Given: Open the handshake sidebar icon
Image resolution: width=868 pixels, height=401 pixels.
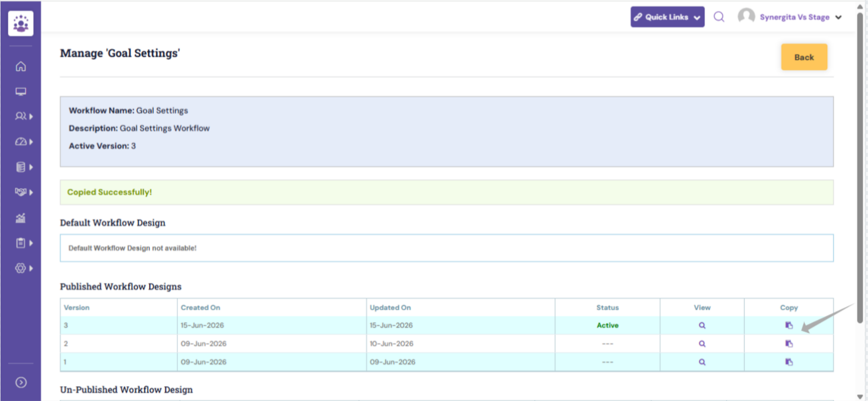Looking at the screenshot, I should (x=21, y=192).
